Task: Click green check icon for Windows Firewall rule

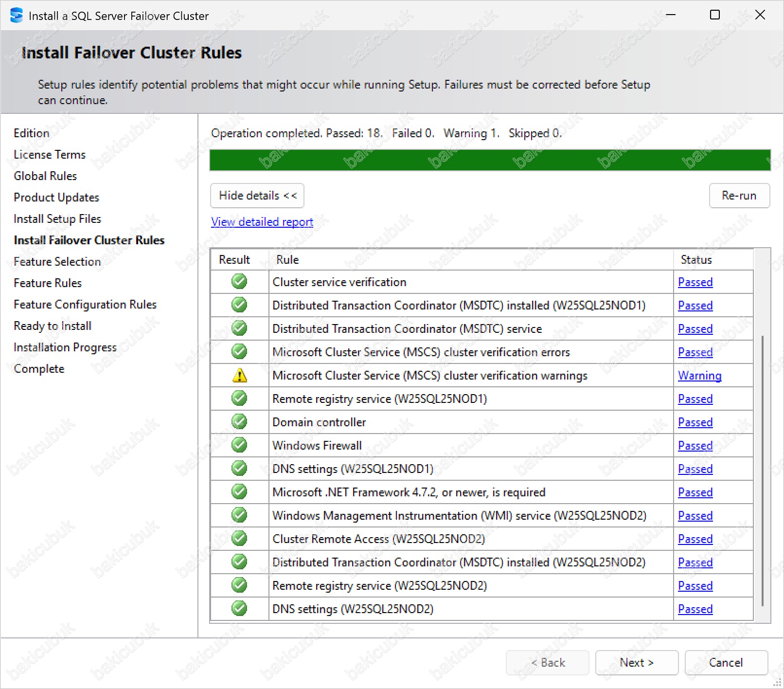Action: tap(239, 445)
